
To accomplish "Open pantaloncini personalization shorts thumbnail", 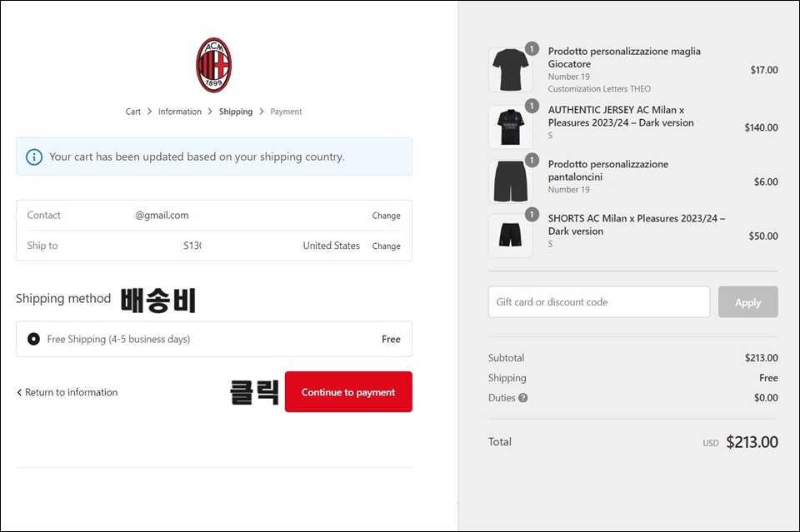I will point(511,181).
